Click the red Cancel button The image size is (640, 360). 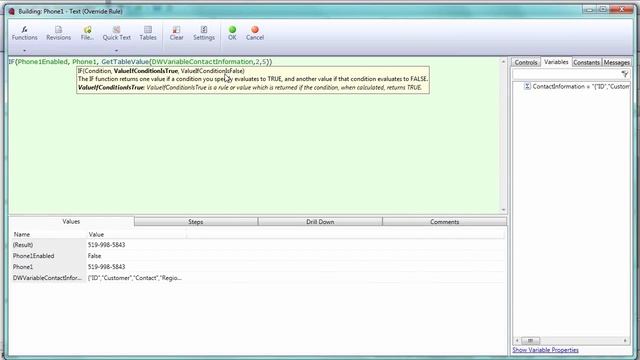tap(255, 33)
